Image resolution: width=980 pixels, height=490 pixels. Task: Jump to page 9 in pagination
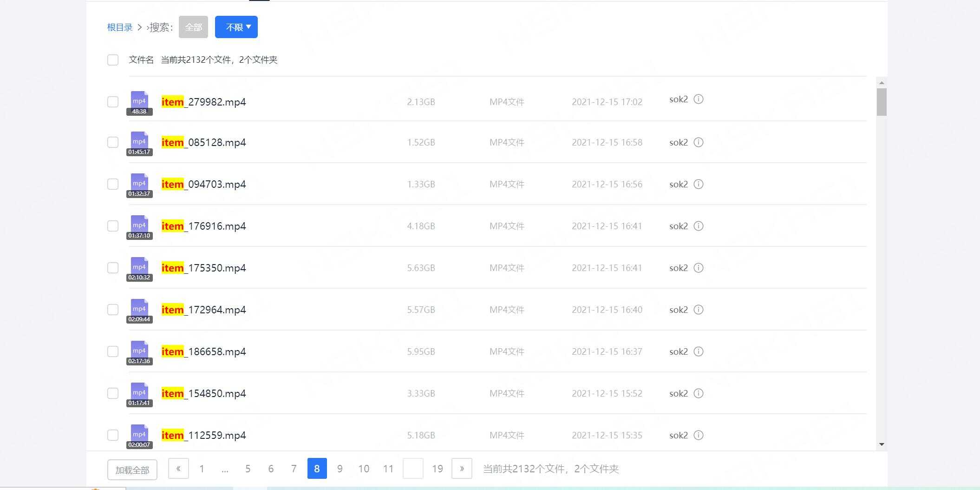coord(340,469)
